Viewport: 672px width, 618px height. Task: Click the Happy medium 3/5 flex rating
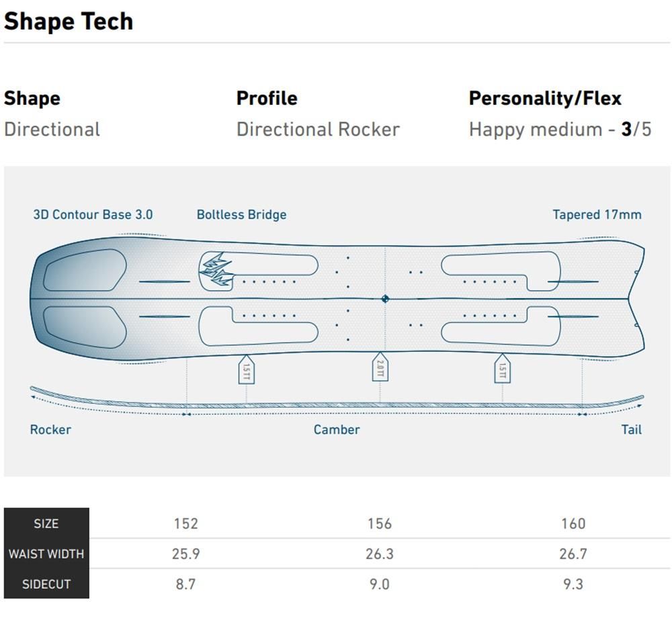[560, 130]
